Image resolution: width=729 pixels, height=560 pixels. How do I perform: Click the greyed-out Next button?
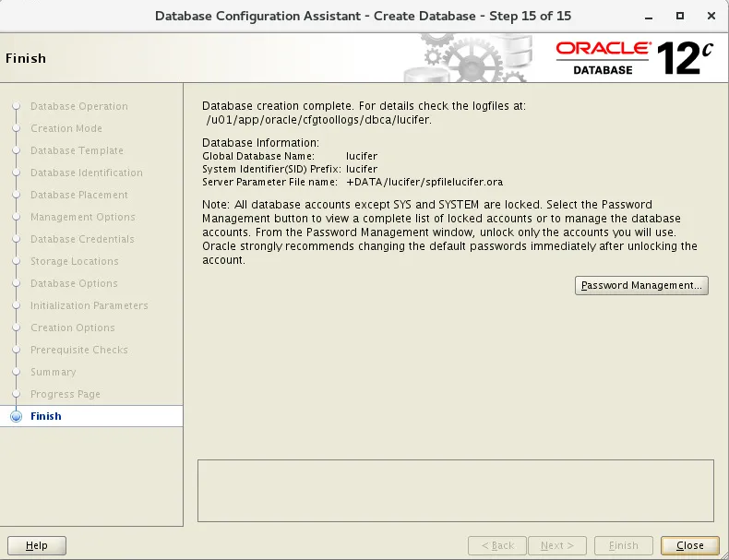click(x=557, y=545)
